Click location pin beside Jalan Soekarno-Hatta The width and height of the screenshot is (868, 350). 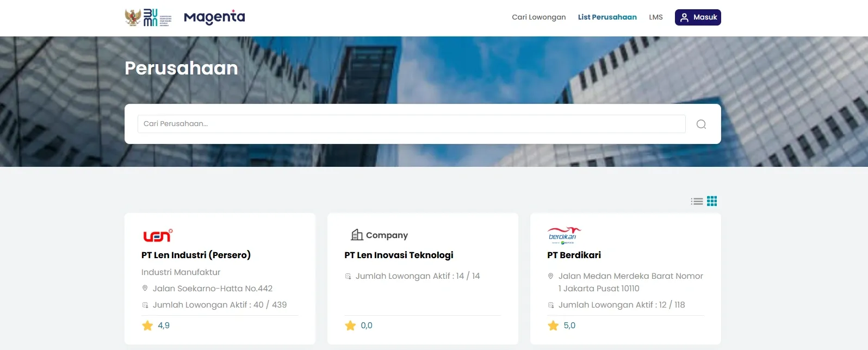pos(145,289)
